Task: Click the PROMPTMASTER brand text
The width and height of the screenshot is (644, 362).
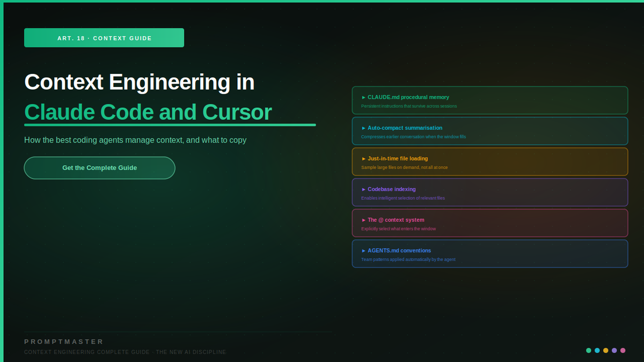Action: tap(64, 342)
